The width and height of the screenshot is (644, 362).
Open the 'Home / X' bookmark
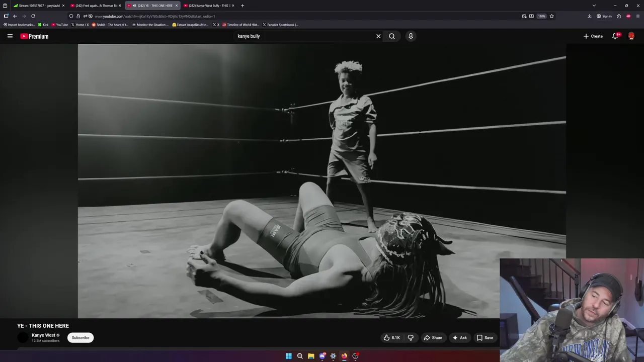coord(80,25)
